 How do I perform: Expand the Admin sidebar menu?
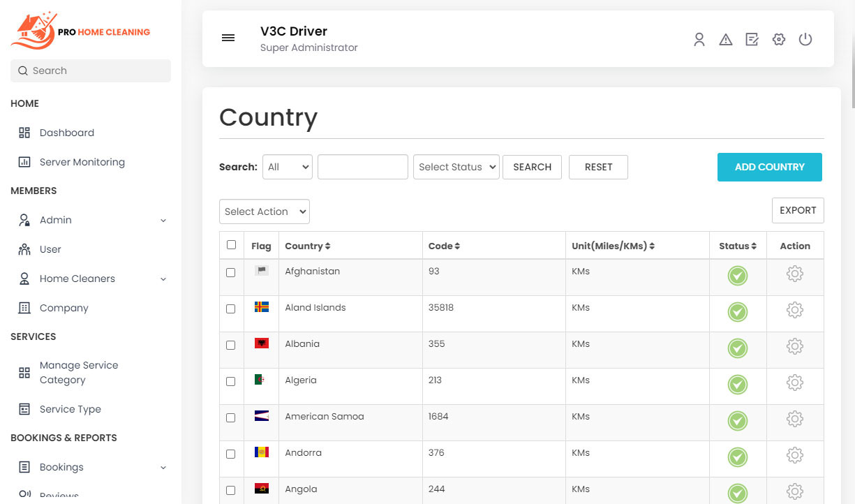(92, 220)
